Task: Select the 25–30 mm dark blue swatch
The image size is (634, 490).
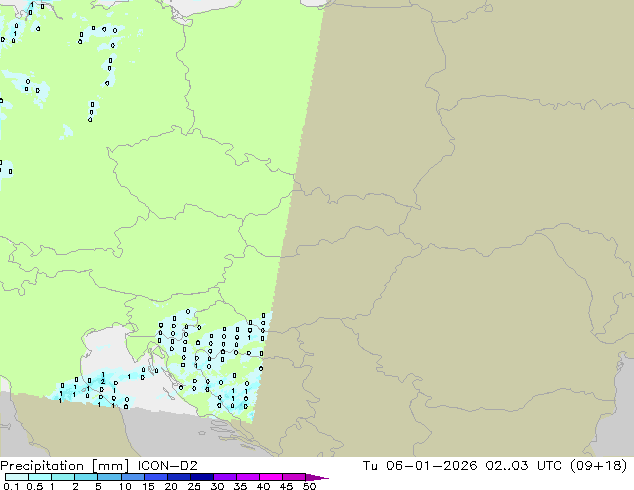Action: tap(202, 477)
